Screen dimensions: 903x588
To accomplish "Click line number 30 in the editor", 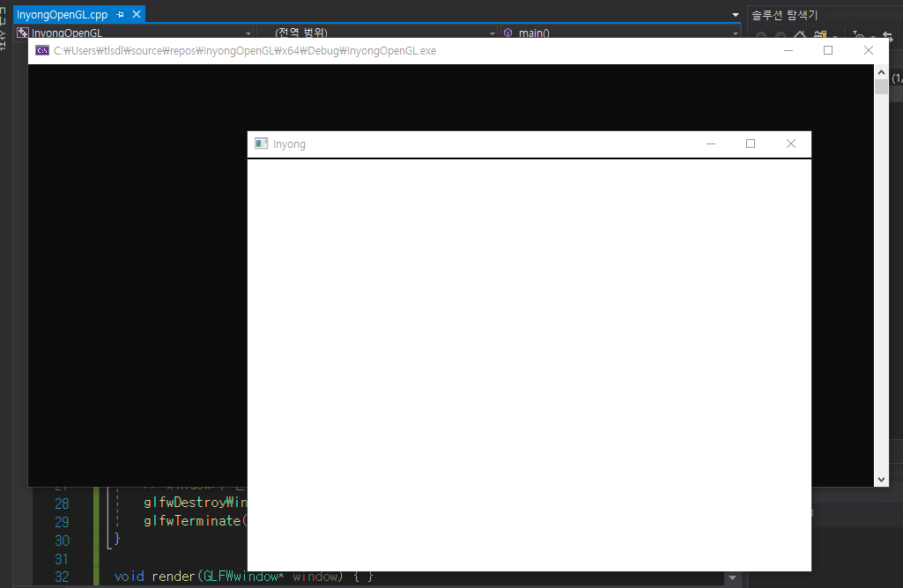I will pos(62,540).
